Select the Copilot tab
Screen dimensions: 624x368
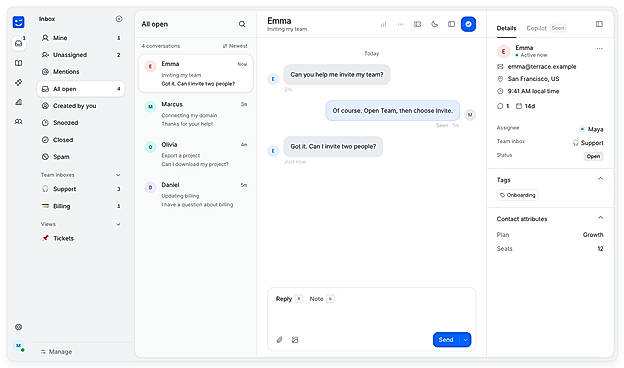click(536, 28)
